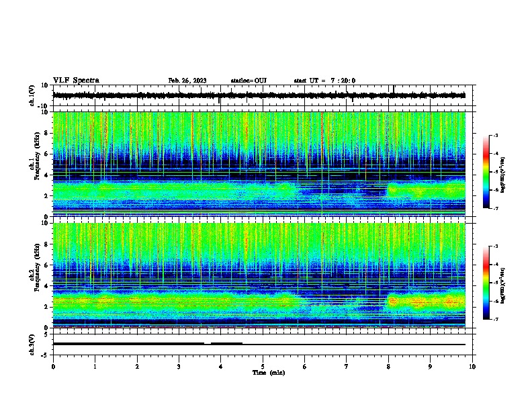Screen dimensions: 532x411
Task: Click time-axis tick label "8"
Action: coord(388,367)
